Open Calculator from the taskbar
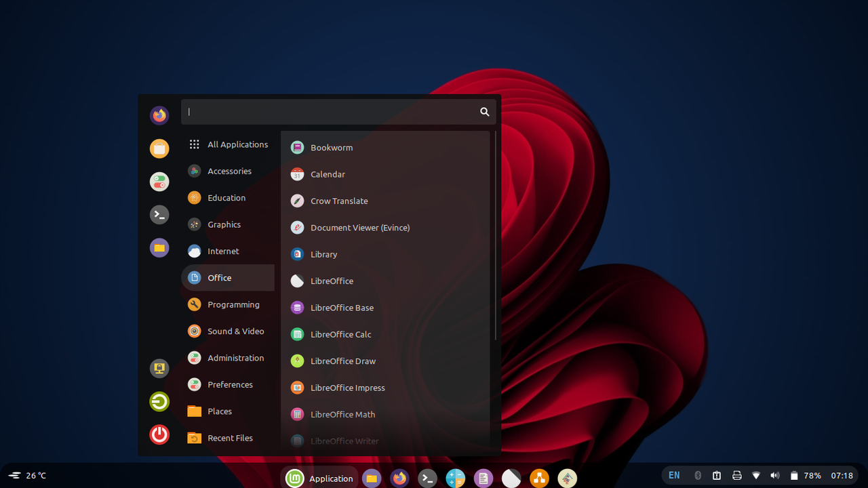Viewport: 868px width, 488px height. 456,479
